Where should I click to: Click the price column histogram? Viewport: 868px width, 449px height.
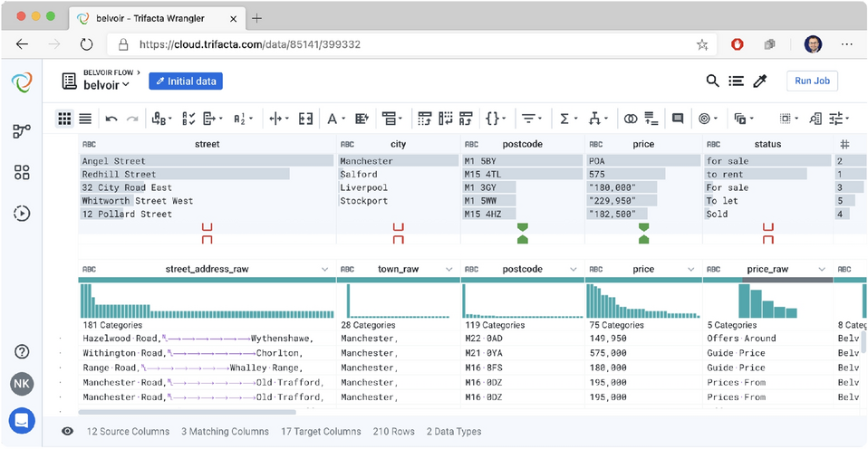click(641, 301)
